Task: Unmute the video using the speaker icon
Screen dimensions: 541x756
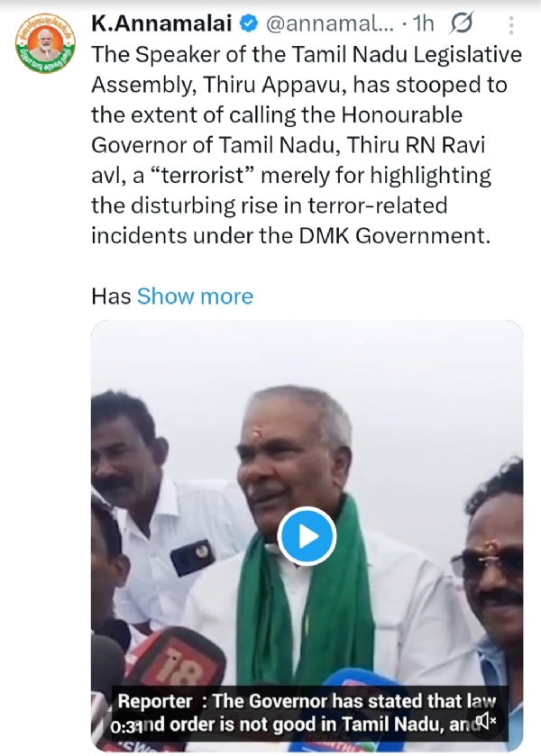Action: pos(485,722)
